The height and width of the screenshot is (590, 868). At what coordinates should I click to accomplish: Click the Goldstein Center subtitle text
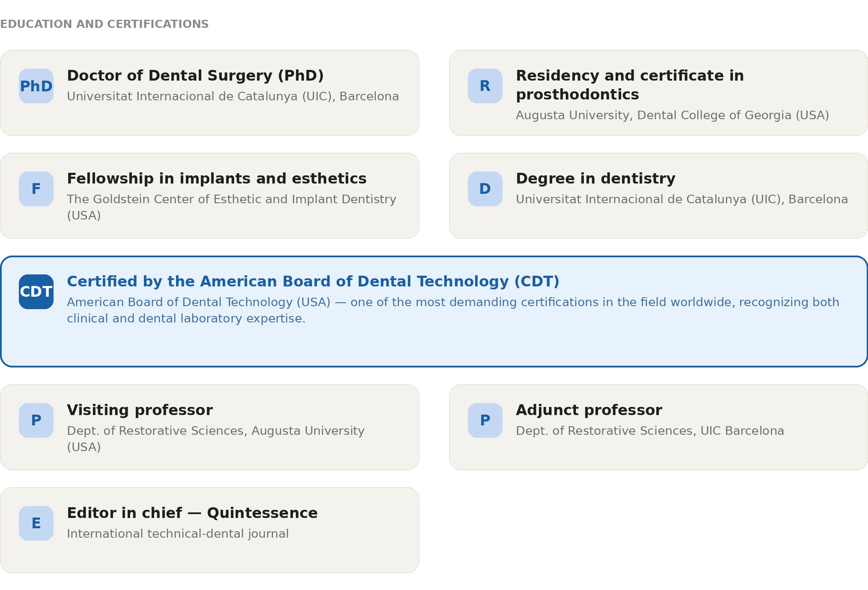pyautogui.click(x=231, y=207)
